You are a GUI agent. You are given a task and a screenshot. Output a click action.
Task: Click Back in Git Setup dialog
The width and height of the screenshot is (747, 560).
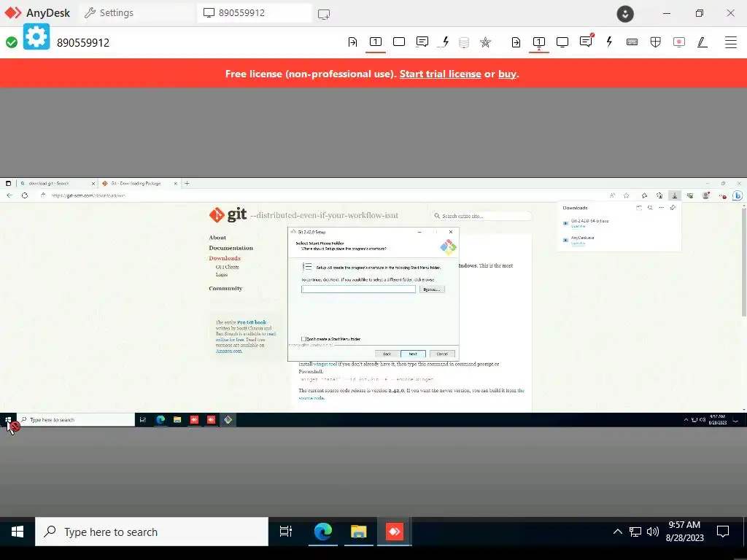387,354
